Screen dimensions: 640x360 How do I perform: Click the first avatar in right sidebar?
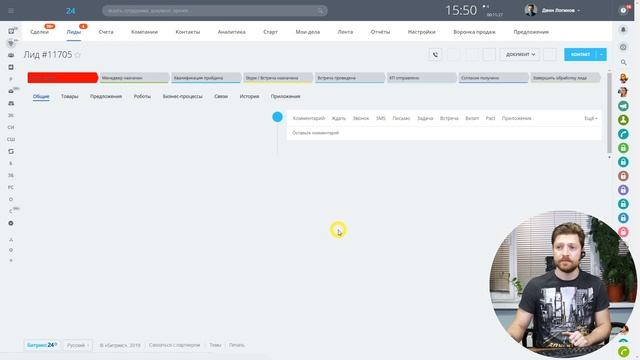(x=623, y=78)
